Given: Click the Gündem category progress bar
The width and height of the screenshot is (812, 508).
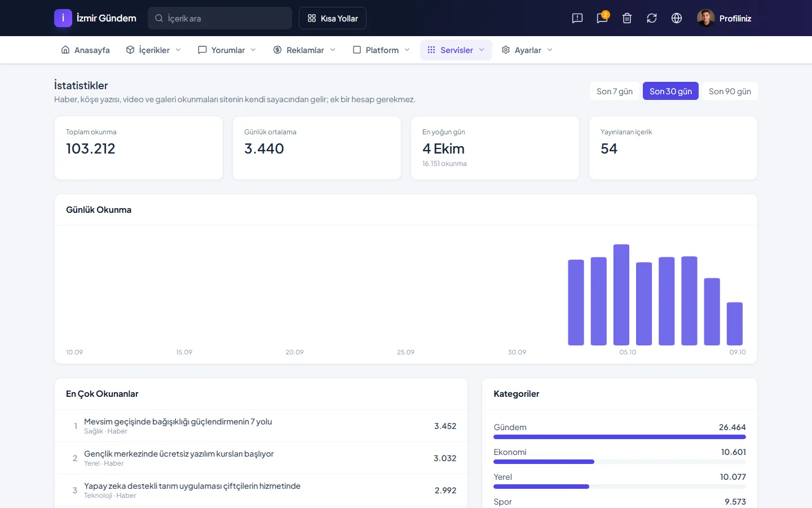Looking at the screenshot, I should click(x=620, y=437).
